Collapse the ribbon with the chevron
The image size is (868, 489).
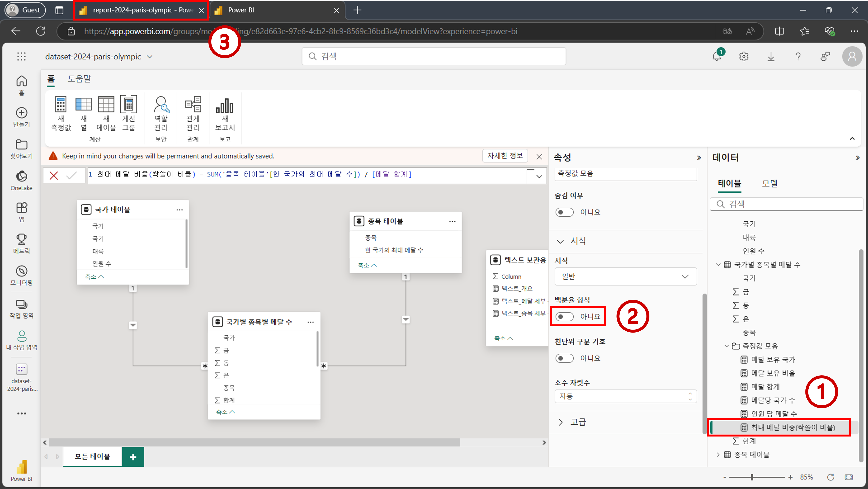852,139
